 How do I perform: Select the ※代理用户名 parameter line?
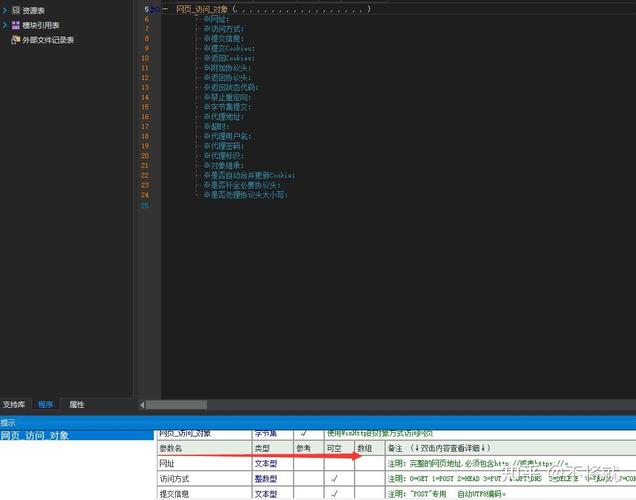[227, 136]
